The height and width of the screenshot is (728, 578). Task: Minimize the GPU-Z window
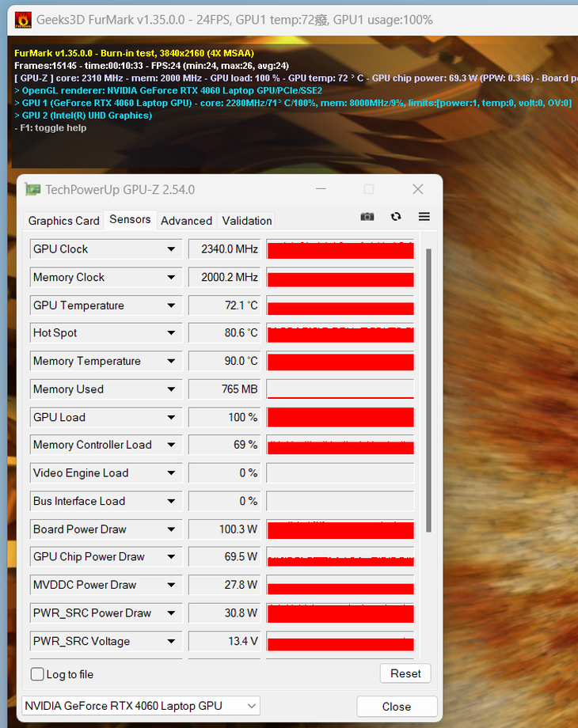321,189
